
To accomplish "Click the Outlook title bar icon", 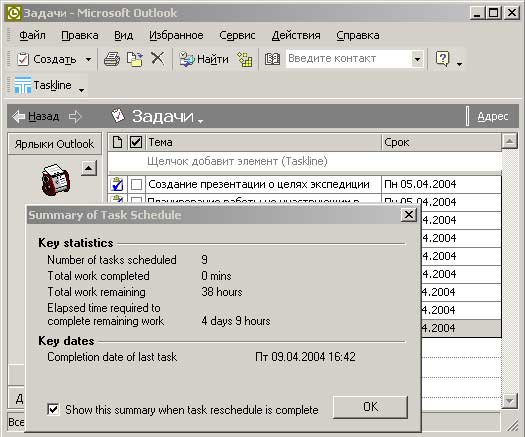I will [x=14, y=13].
